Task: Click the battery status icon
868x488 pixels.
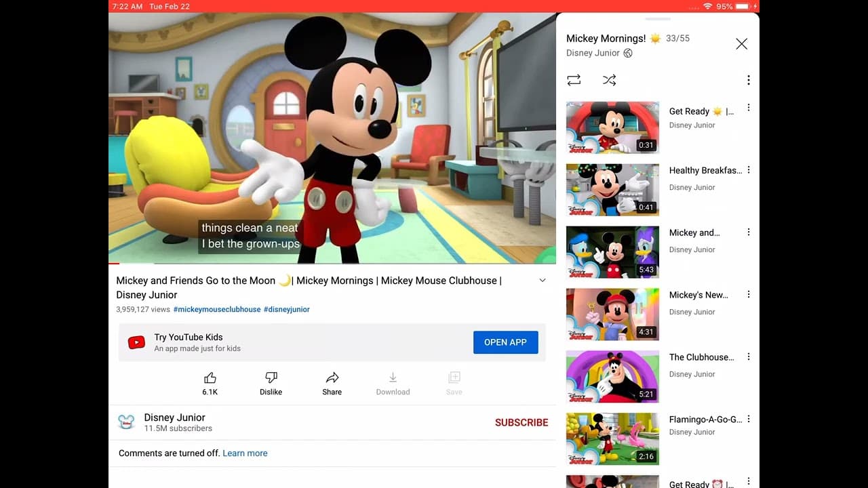Action: tap(744, 6)
